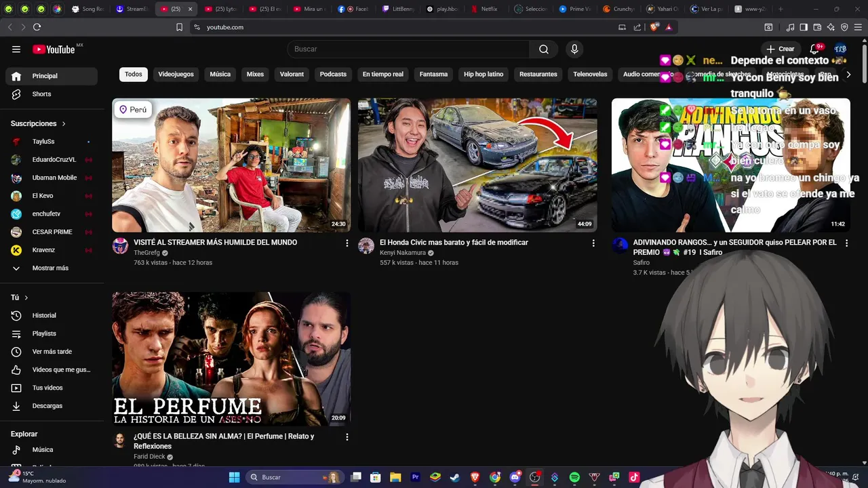Switch to the Crunchyroll browser tab

[x=619, y=9]
